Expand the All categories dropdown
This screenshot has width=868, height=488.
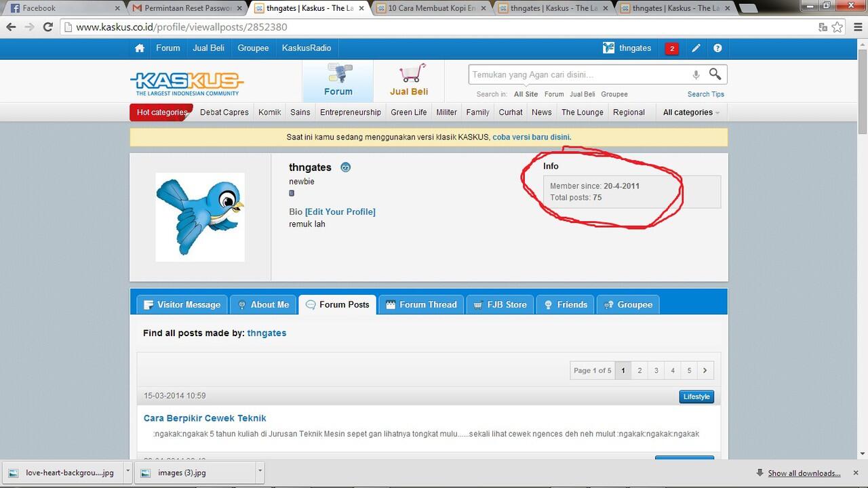tap(690, 113)
